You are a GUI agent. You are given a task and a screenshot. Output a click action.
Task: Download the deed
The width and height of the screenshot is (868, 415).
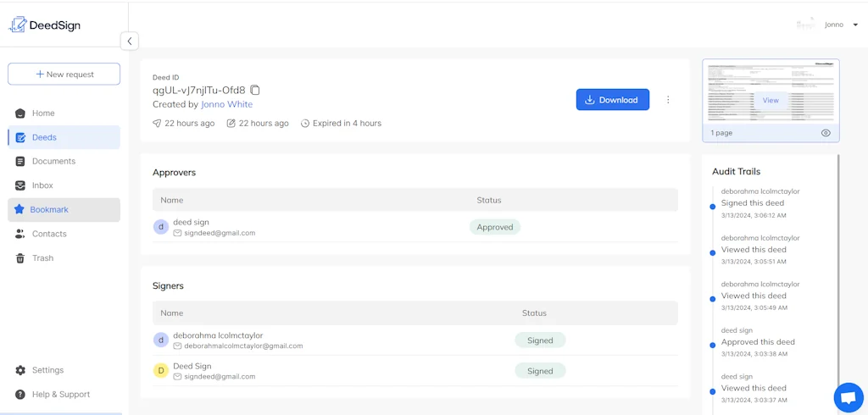point(612,100)
